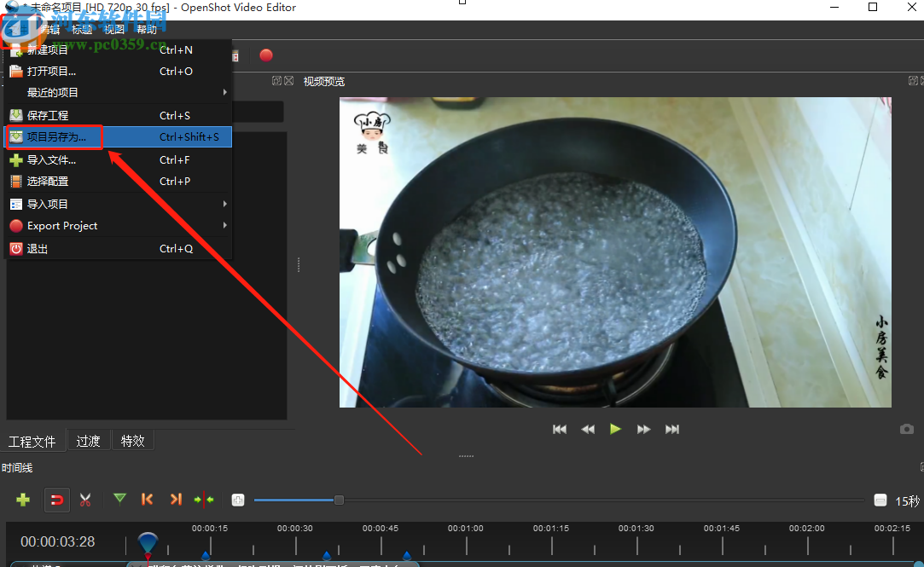Toggle the snapping magnet button
The height and width of the screenshot is (567, 924).
57,500
